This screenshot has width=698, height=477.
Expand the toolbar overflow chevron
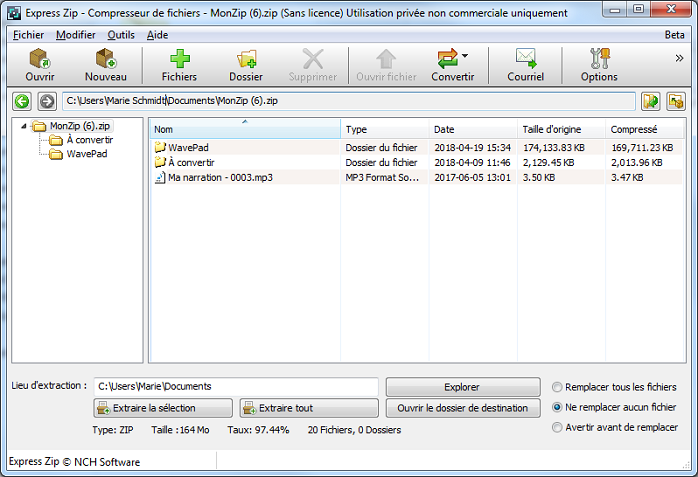pos(679,58)
